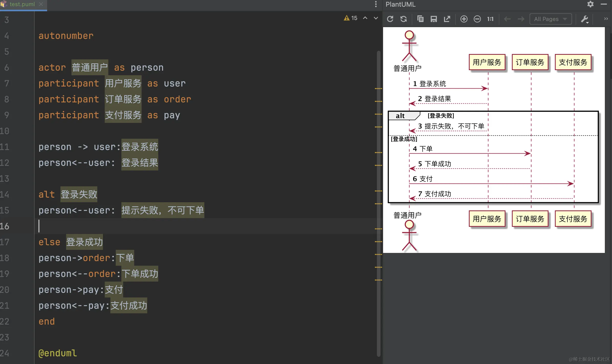
Task: Go to previous diagram page arrow
Action: tap(507, 19)
